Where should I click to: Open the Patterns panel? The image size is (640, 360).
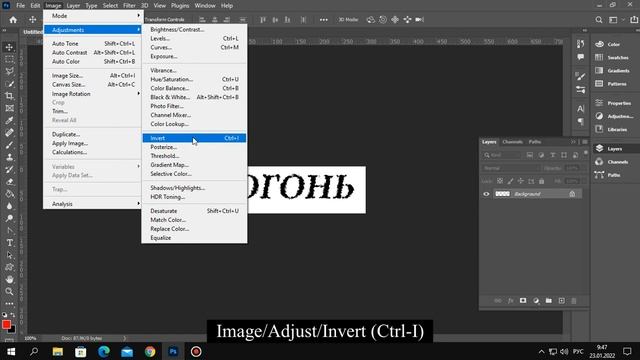pyautogui.click(x=610, y=84)
